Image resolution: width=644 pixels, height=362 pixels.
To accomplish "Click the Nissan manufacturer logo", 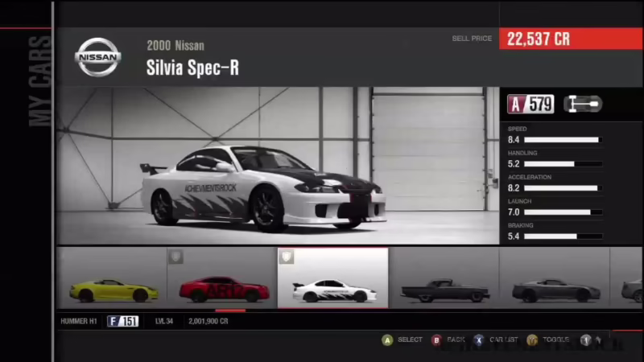I will click(97, 57).
